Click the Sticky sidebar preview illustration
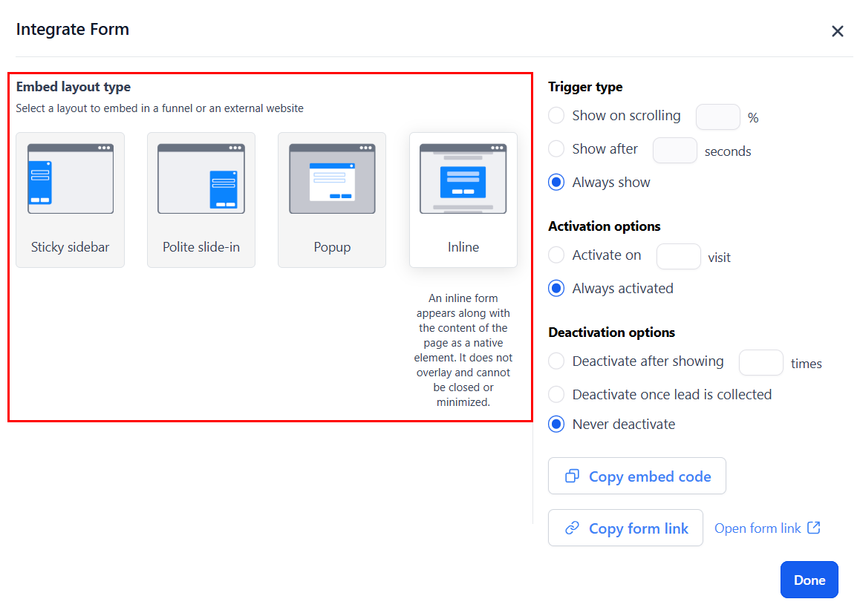860x616 pixels. pyautogui.click(x=71, y=179)
